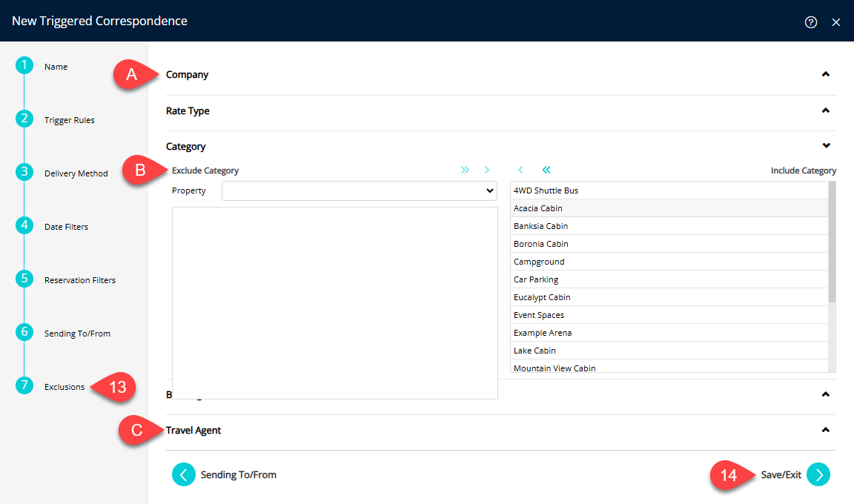Click the back arrow circle icon for Sending To/From
The height and width of the screenshot is (504, 854).
coord(184,474)
